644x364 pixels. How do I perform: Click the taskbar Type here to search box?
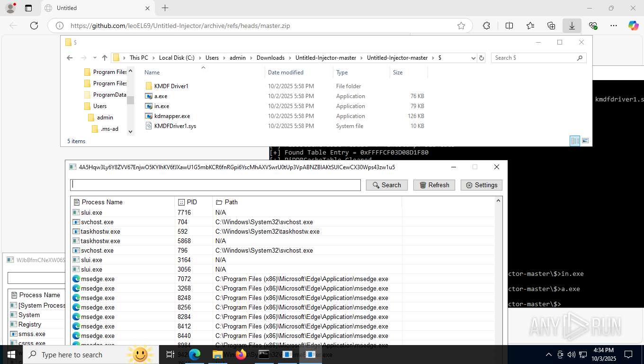(90, 355)
